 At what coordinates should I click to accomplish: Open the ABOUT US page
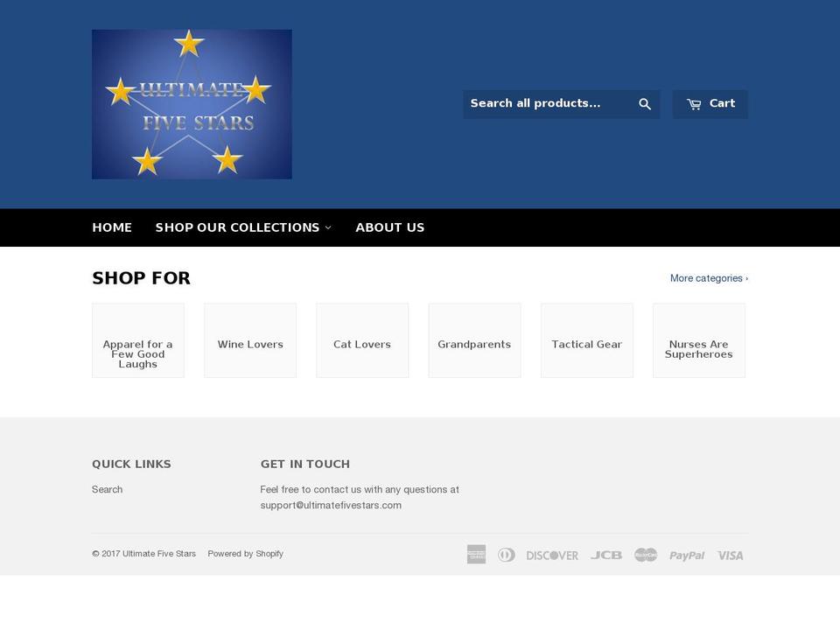(x=389, y=227)
